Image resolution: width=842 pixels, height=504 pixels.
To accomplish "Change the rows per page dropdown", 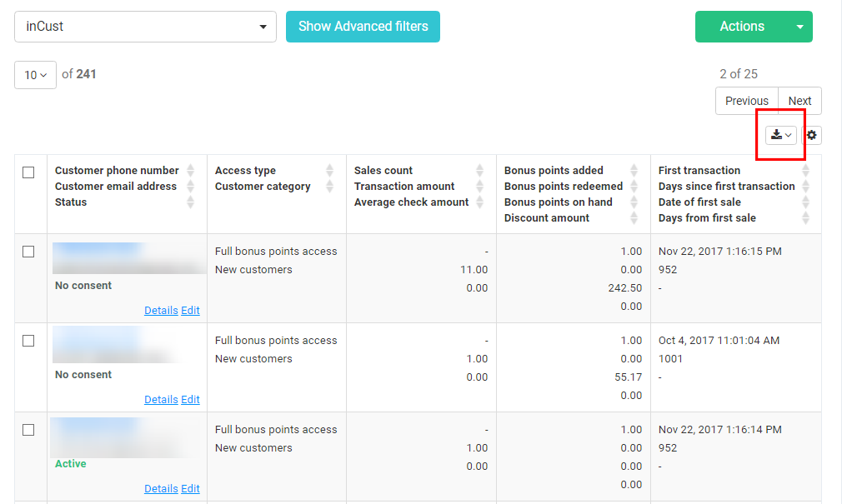I will click(x=35, y=75).
